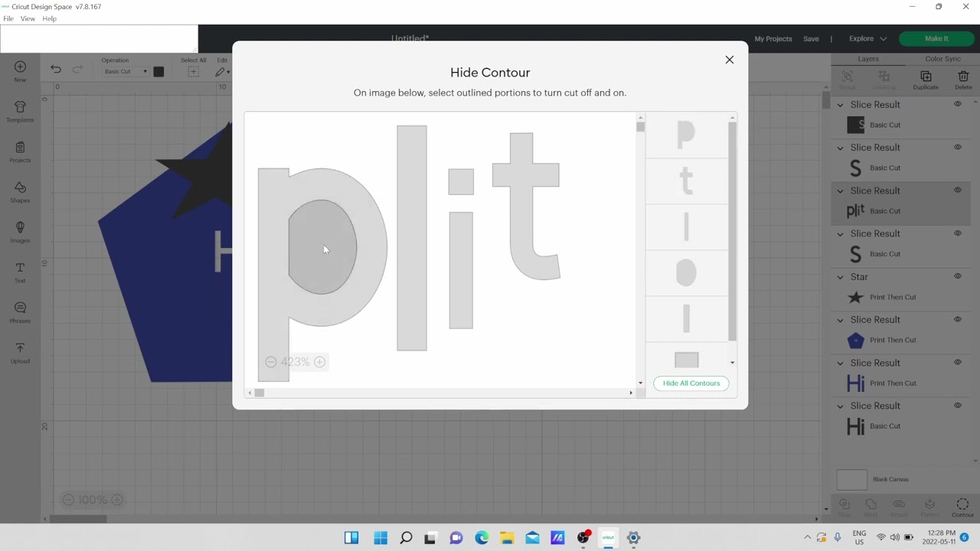The image size is (980, 551).
Task: Close the Hide Contour dialog
Action: click(730, 60)
